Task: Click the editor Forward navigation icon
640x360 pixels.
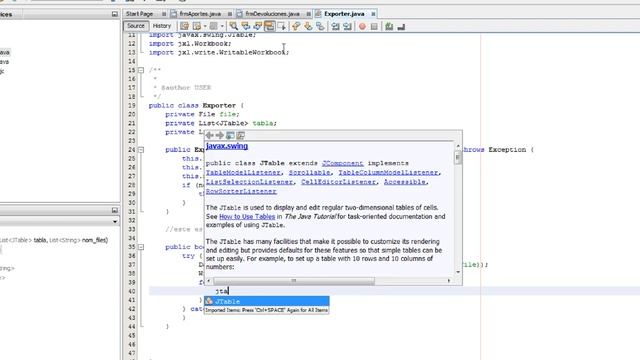Action: [x=213, y=27]
